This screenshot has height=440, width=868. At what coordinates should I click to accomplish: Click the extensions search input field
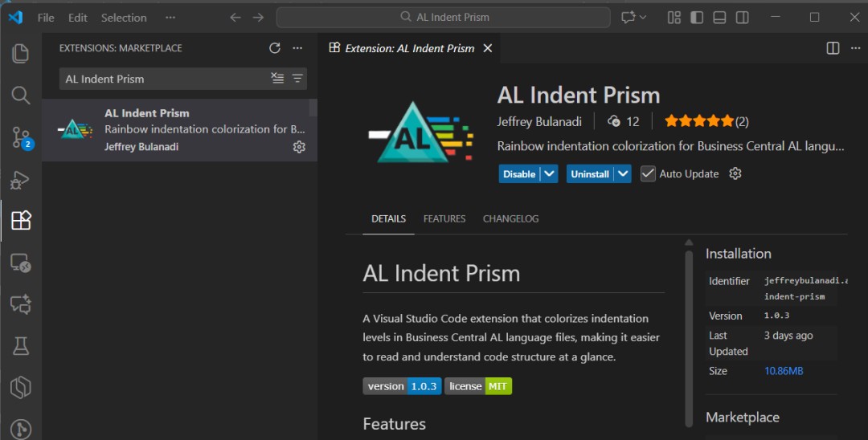(166, 79)
